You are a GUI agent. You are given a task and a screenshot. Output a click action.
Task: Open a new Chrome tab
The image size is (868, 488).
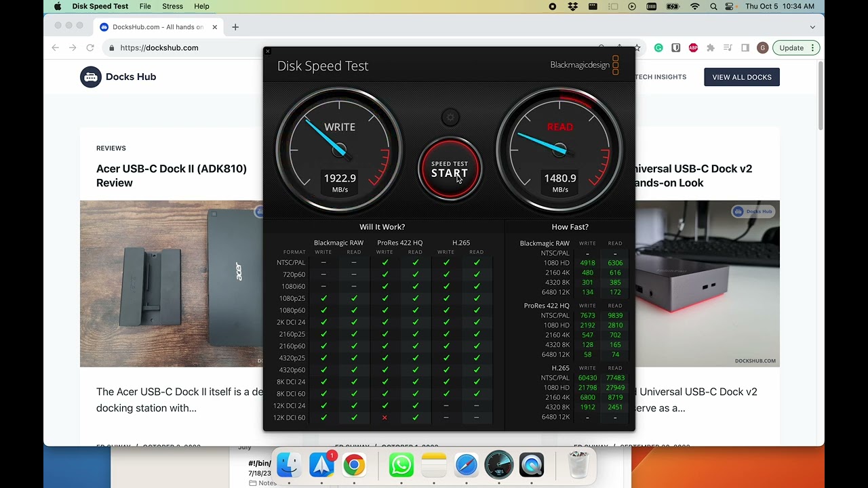point(235,27)
